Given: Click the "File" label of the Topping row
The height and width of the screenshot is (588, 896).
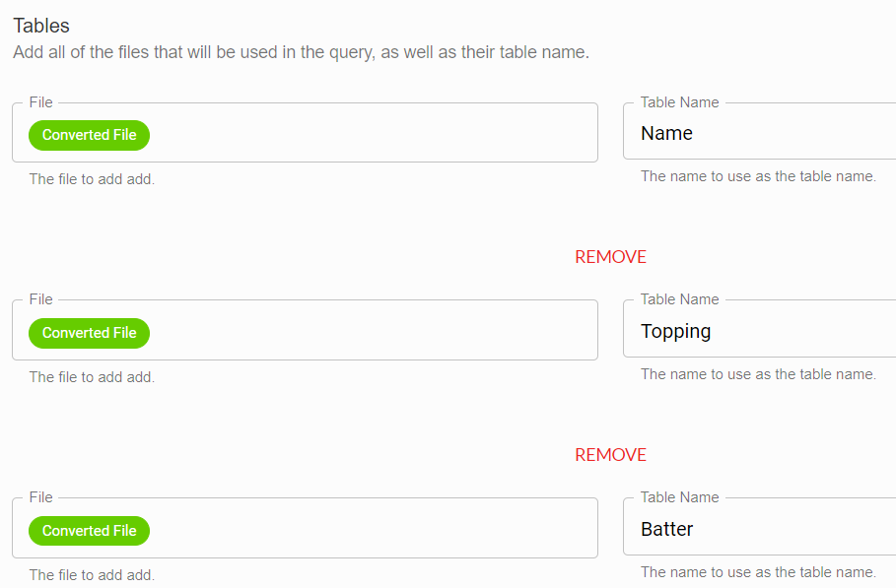Looking at the screenshot, I should [x=41, y=299].
